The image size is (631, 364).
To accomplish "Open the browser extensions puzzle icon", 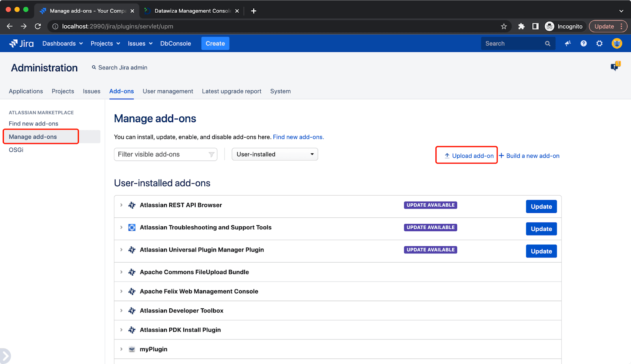I will 521,26.
